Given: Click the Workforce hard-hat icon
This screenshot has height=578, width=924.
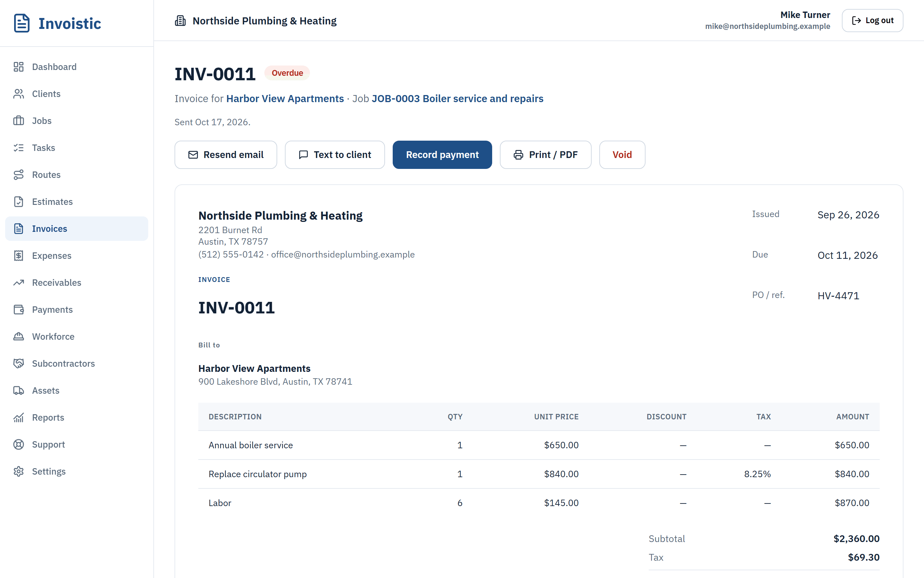Looking at the screenshot, I should pyautogui.click(x=18, y=337).
